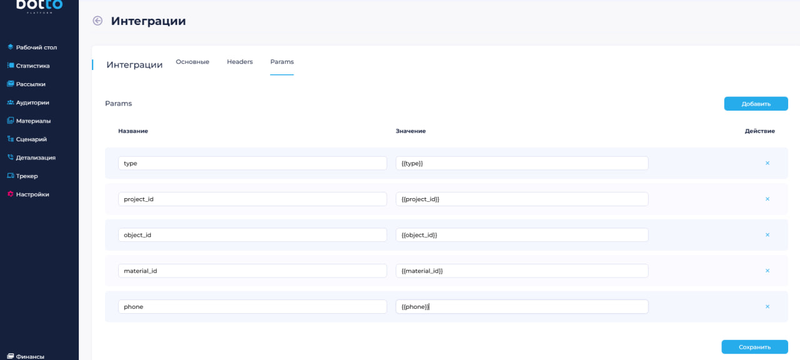Screen dimensions: 800x360
Task: Focus the name field containing object_id
Action: 252,235
